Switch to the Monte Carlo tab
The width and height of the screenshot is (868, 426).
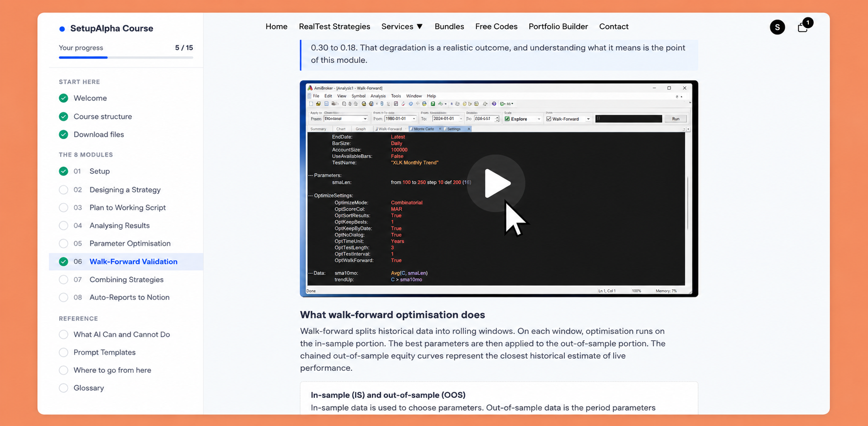point(424,129)
